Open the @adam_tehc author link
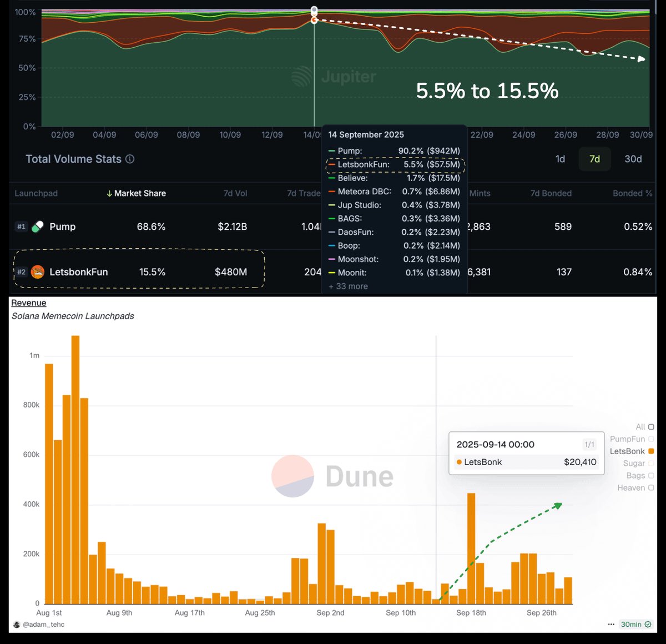 pyautogui.click(x=43, y=625)
